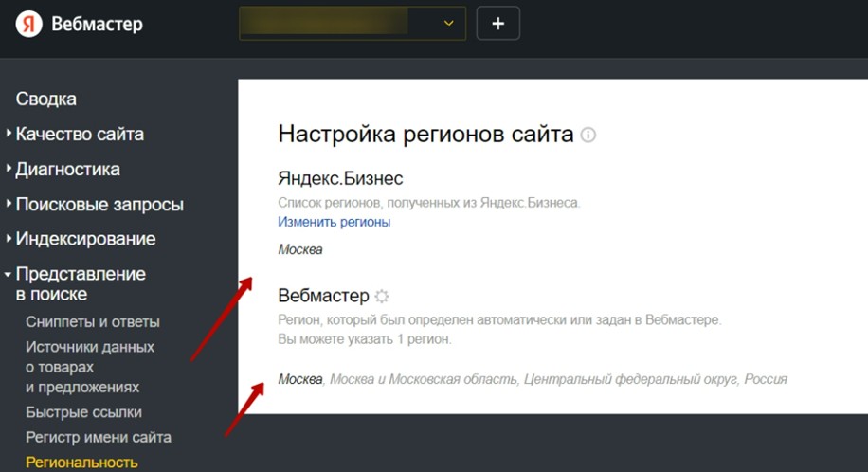Screen dimensions: 868x472
Task: Open the site selector dropdown
Action: click(x=353, y=24)
